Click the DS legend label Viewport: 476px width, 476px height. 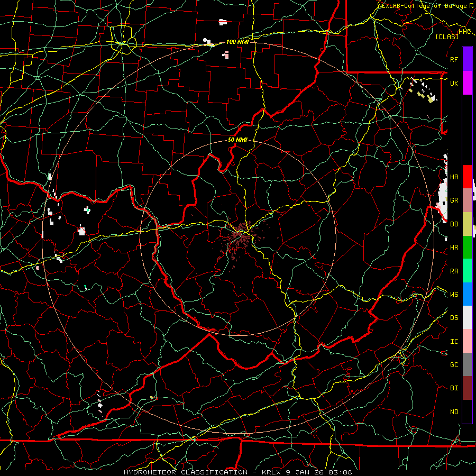click(x=454, y=318)
